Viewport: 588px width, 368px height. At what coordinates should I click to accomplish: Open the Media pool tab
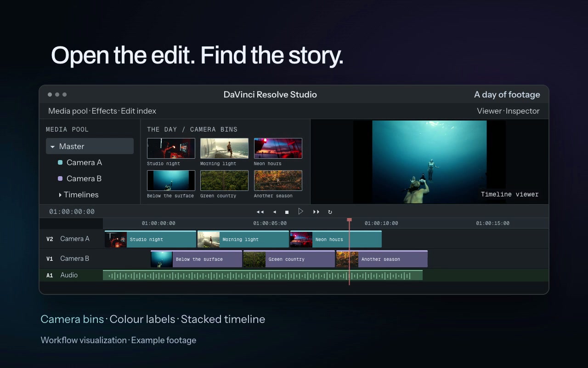tap(68, 111)
